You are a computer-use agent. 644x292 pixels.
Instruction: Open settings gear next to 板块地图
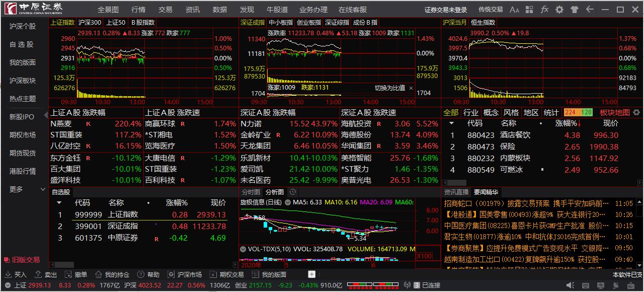click(636, 112)
